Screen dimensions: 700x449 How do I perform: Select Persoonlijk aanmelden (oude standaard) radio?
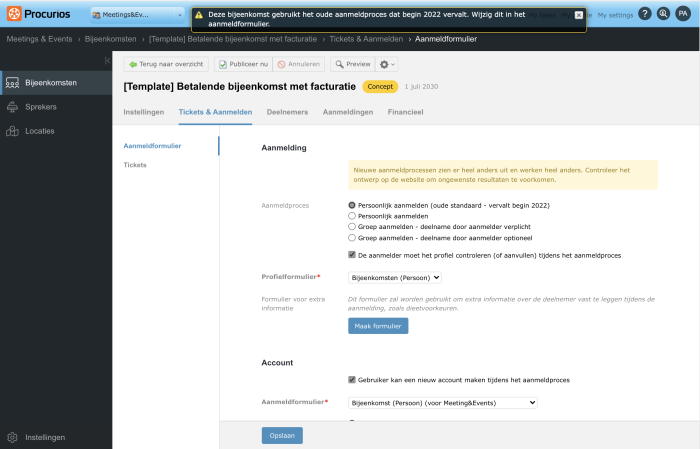352,205
